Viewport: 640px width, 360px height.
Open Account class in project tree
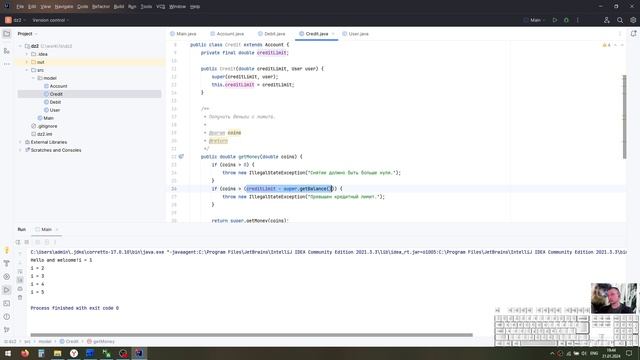point(58,86)
